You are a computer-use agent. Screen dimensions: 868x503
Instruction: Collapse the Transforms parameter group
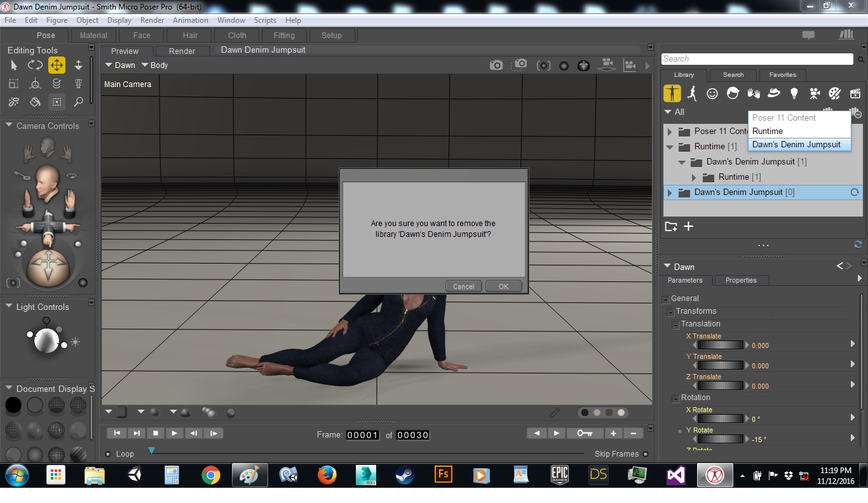click(x=670, y=312)
